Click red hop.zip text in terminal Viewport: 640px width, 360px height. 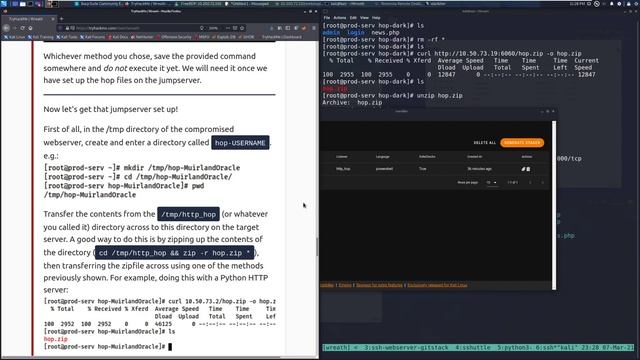click(x=335, y=89)
